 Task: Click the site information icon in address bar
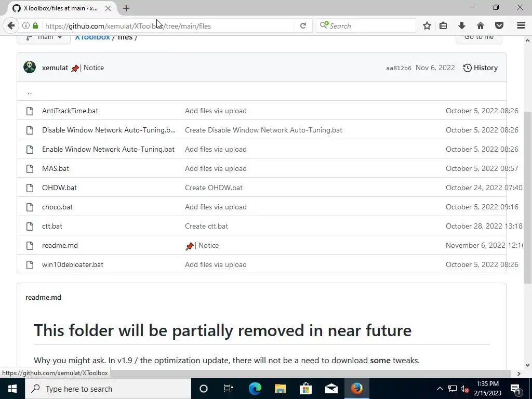(26, 25)
